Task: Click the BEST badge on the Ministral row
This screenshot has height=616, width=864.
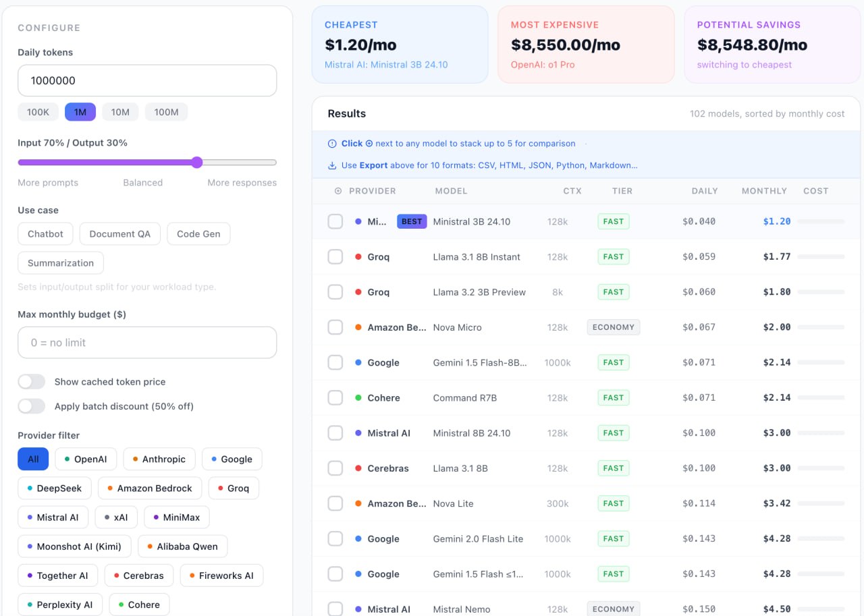Action: pyautogui.click(x=412, y=221)
